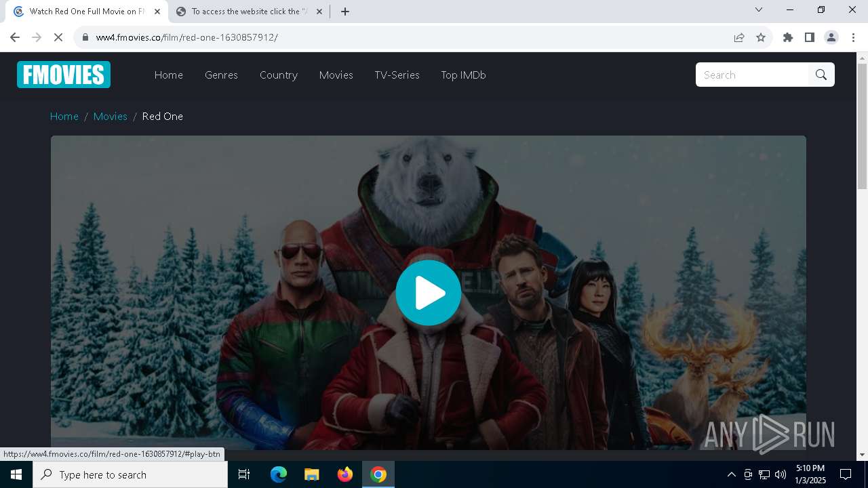Follow the Movies breadcrumb link
The height and width of the screenshot is (488, 868).
pyautogui.click(x=111, y=117)
